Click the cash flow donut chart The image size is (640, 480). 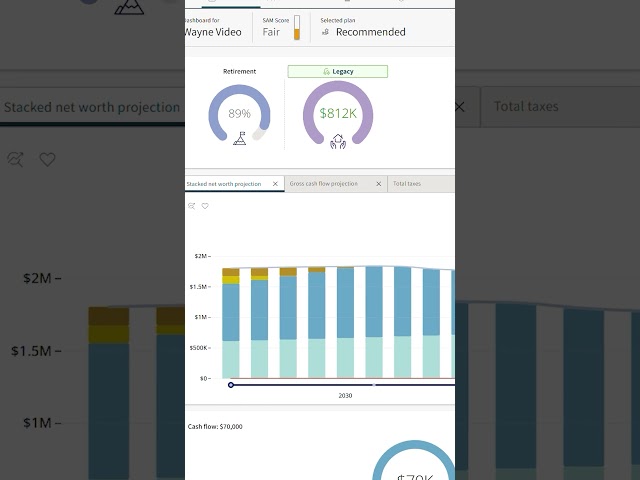414,460
